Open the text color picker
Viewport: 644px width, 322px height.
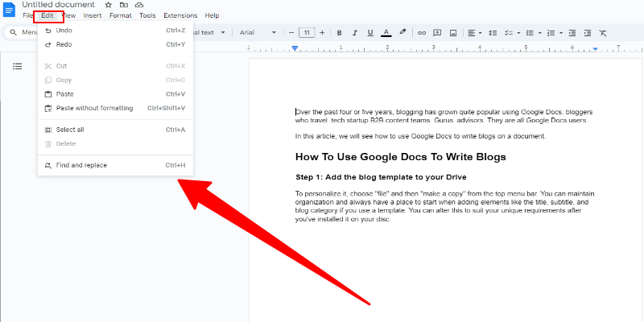pyautogui.click(x=386, y=33)
